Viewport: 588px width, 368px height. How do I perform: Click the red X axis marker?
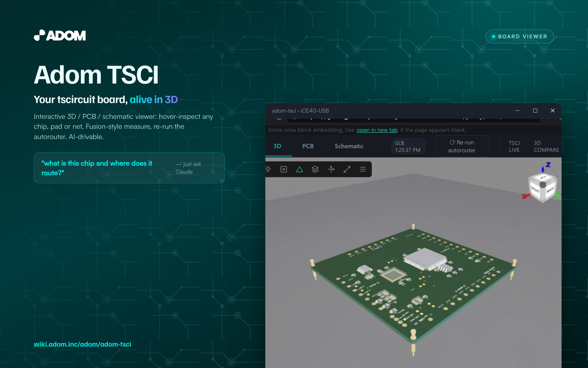pos(525,196)
